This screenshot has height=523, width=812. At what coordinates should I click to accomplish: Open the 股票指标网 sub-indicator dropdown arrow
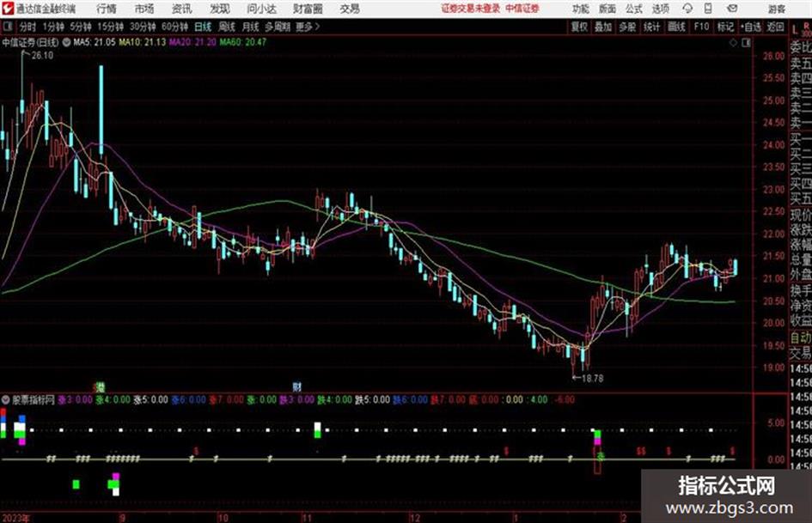tap(6, 399)
